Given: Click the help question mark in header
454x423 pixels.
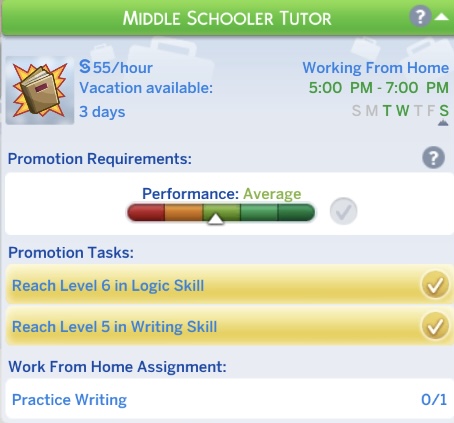Looking at the screenshot, I should click(420, 16).
